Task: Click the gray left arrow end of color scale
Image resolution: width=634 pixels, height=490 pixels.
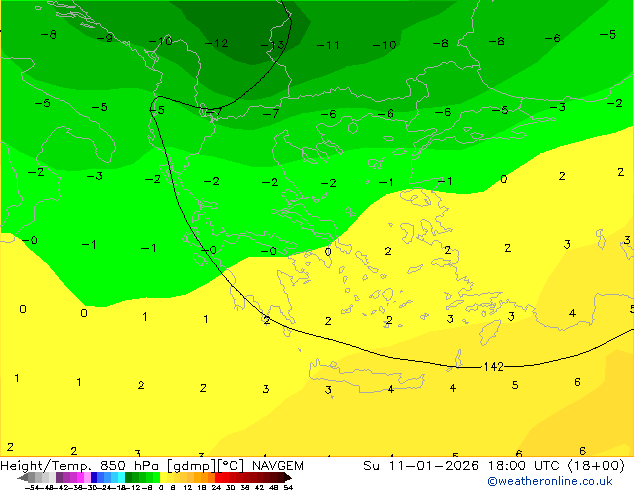Action: (x=23, y=477)
